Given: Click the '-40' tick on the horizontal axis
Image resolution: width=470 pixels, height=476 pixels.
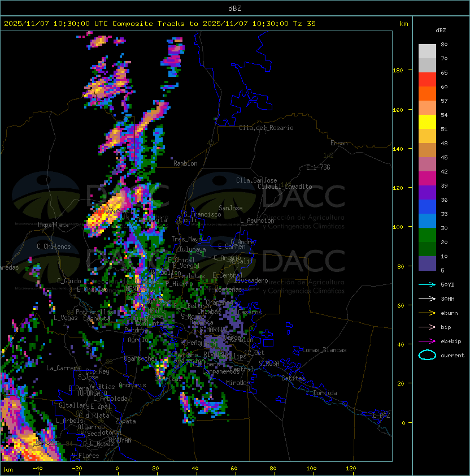Looking at the screenshot, I should click(x=37, y=469).
